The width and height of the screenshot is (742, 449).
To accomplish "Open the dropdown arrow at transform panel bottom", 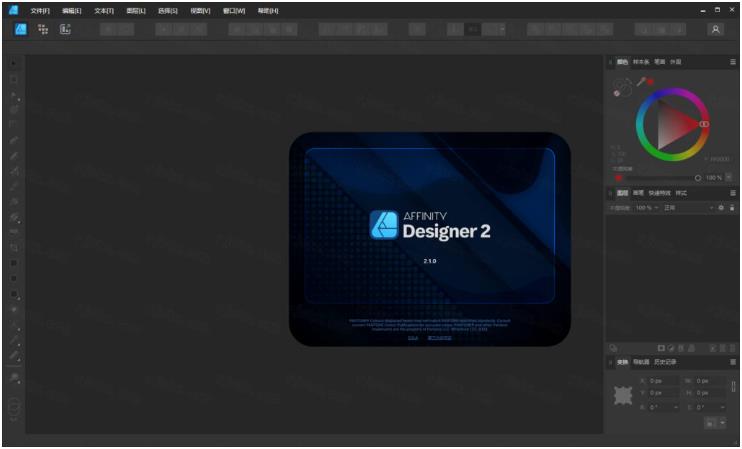I will pyautogui.click(x=722, y=423).
